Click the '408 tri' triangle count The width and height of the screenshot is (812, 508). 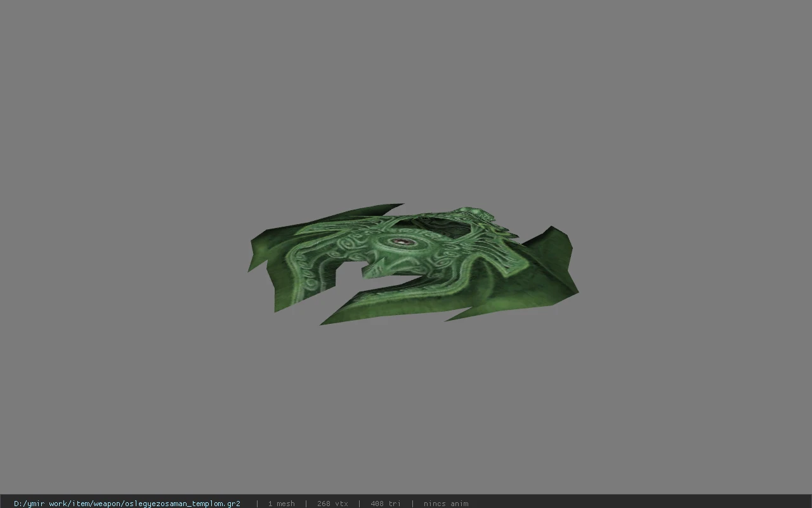pos(386,504)
